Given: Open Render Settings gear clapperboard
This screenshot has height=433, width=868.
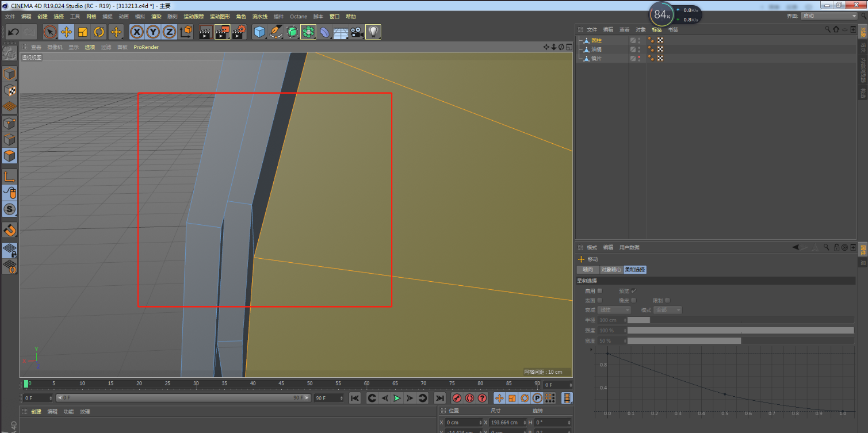Looking at the screenshot, I should coord(239,32).
